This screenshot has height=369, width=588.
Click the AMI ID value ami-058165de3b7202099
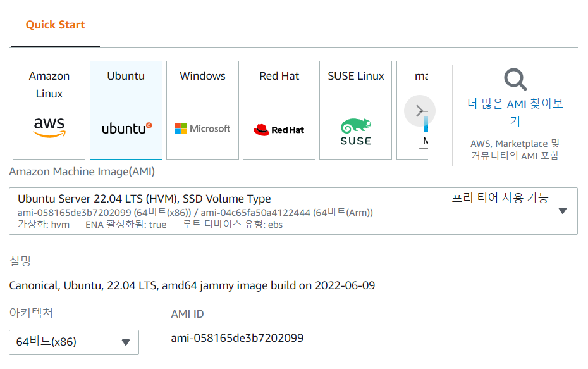(x=237, y=338)
